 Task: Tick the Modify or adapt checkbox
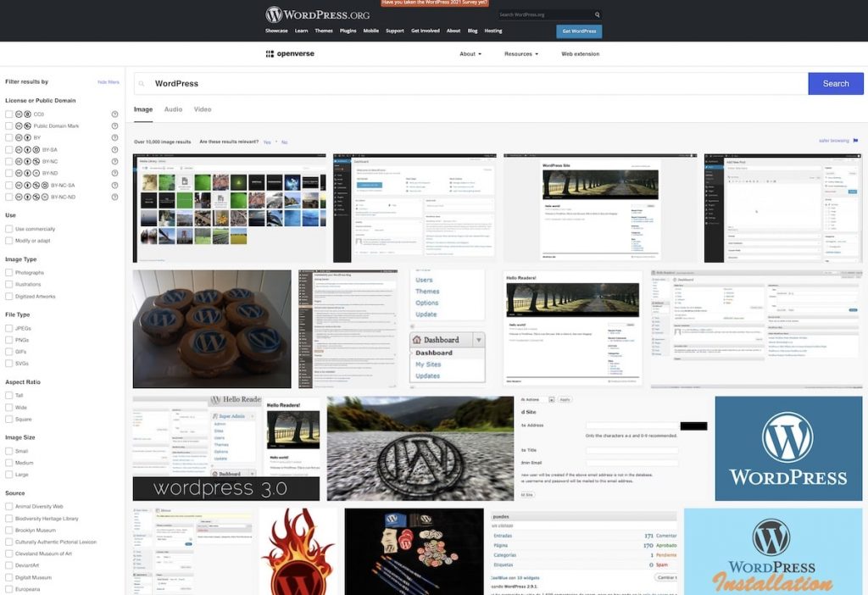tap(8, 241)
